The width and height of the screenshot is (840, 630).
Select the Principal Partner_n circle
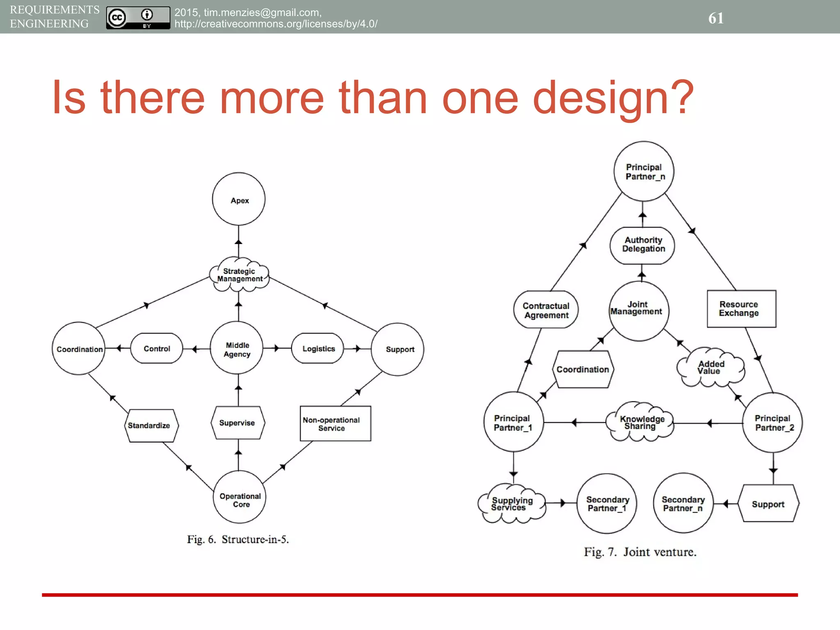pyautogui.click(x=644, y=171)
